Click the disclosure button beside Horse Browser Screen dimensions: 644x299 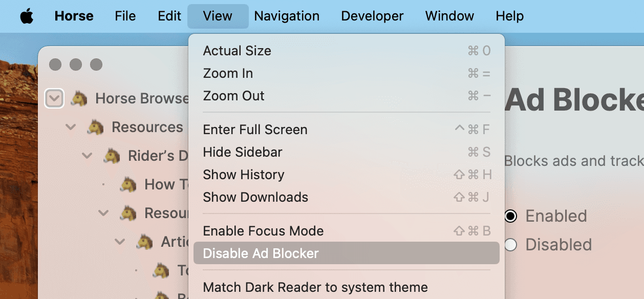(54, 98)
